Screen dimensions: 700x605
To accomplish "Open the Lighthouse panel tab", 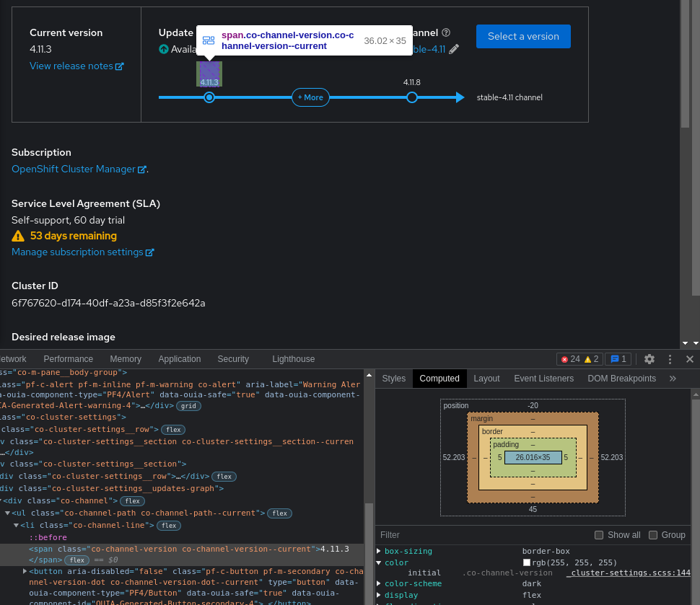I will [x=293, y=358].
